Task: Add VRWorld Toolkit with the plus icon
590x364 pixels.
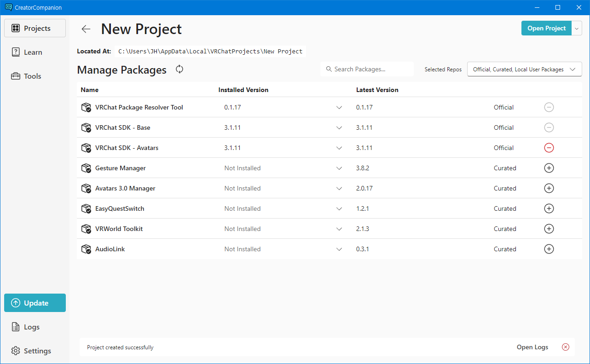Action: 549,229
